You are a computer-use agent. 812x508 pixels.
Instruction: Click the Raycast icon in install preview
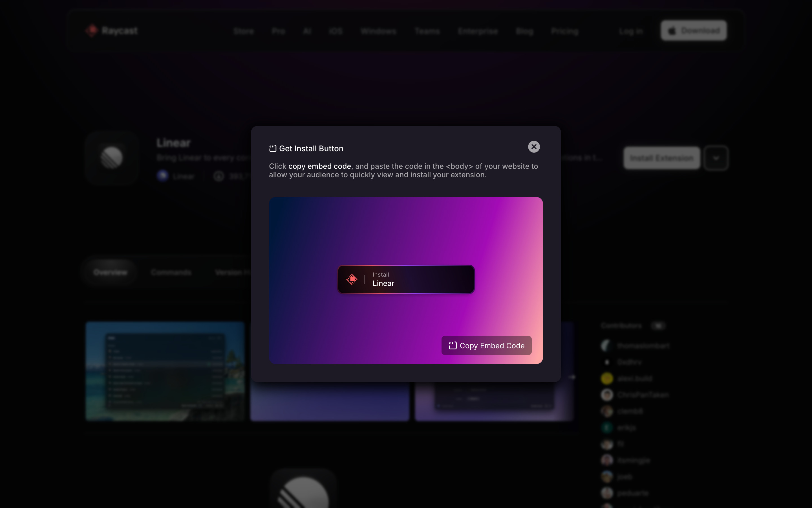pos(352,279)
